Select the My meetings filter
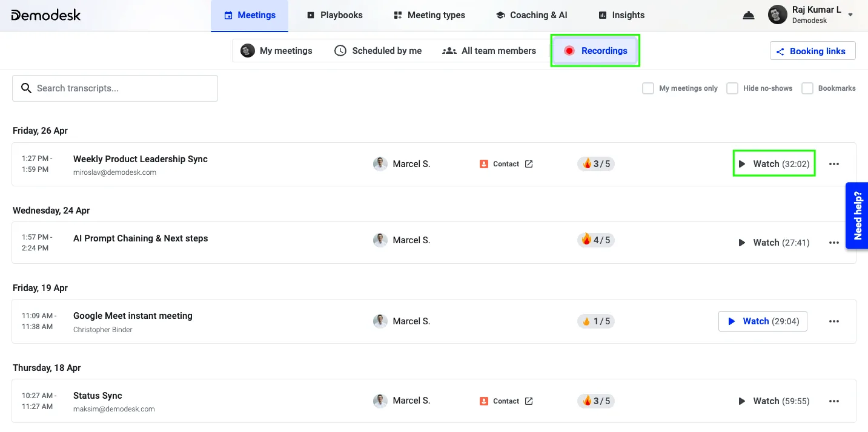868x432 pixels. click(x=277, y=51)
